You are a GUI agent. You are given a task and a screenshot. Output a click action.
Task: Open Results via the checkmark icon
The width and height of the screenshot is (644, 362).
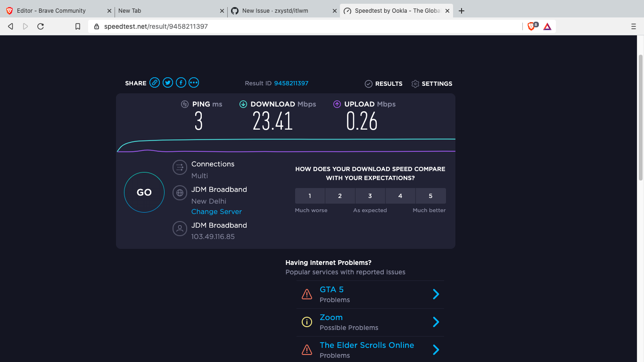(369, 83)
